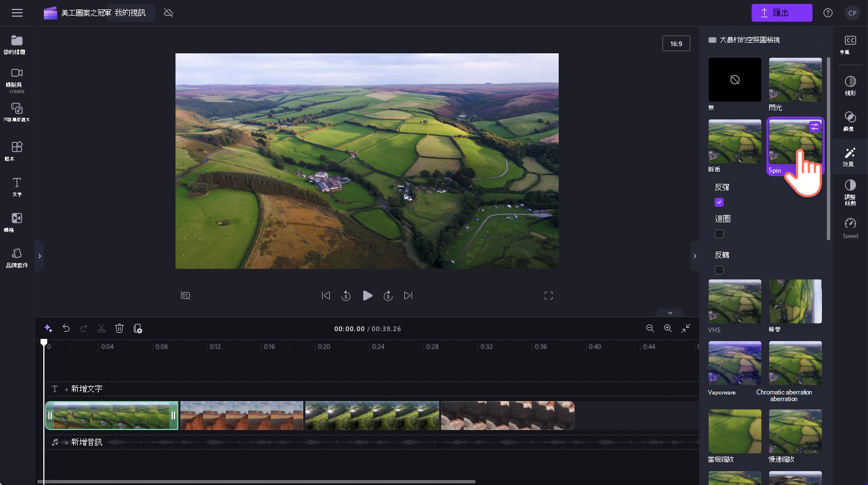This screenshot has height=485, width=868.
Task: Open the 範本 templates panel
Action: [x=17, y=151]
